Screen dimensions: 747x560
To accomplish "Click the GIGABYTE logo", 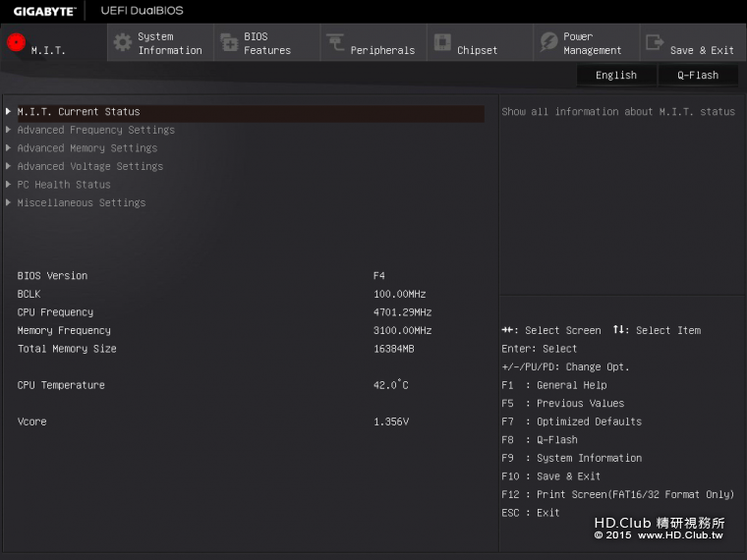I will tap(44, 11).
